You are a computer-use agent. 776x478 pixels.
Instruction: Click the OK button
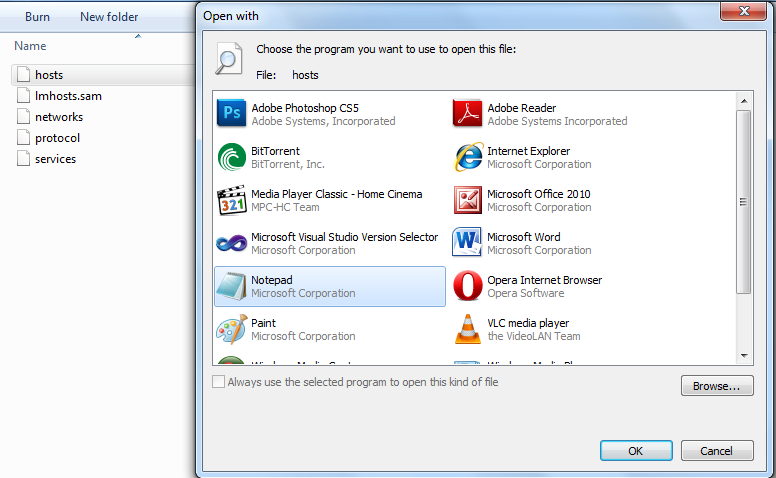click(636, 451)
